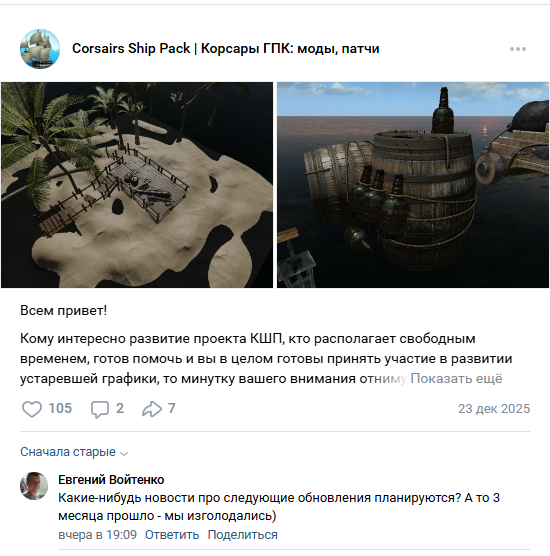Screen dimensions: 550x556
Task: Click the 105 likes counter
Action: [x=60, y=408]
